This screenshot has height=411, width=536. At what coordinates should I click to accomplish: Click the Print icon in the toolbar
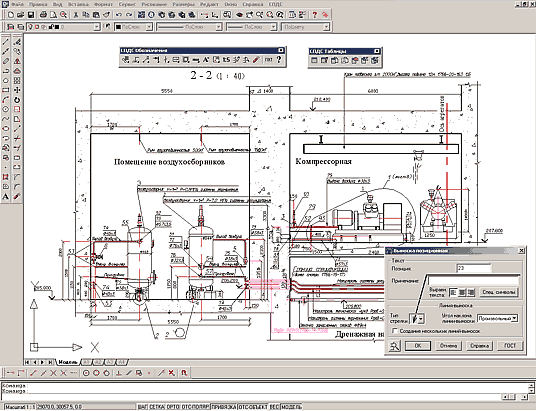[x=43, y=15]
